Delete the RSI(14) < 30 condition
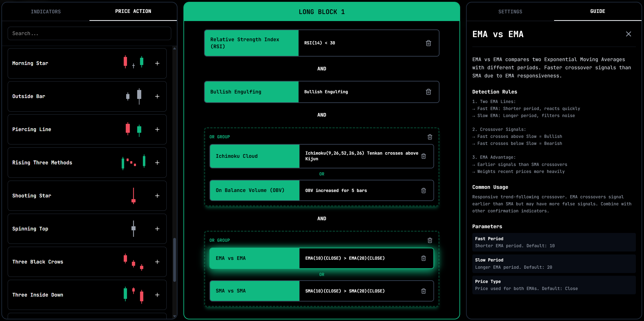Screen dimensions: 644x321 click(x=428, y=43)
